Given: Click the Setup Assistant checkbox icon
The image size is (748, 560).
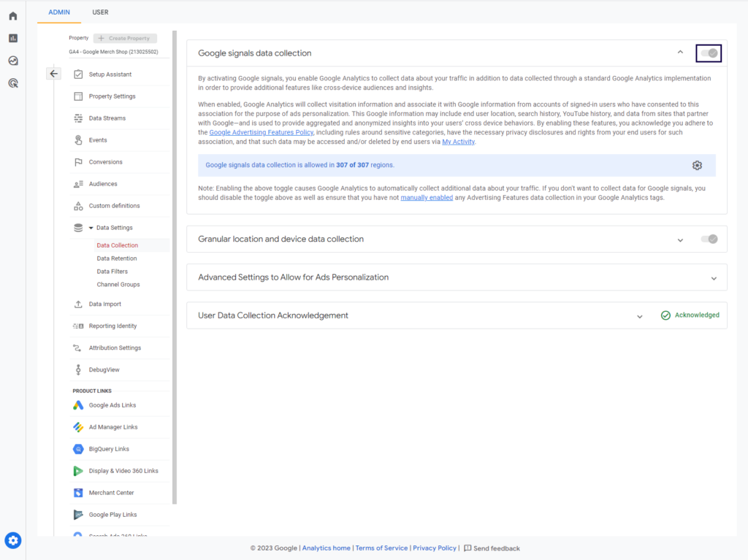Looking at the screenshot, I should tap(78, 74).
